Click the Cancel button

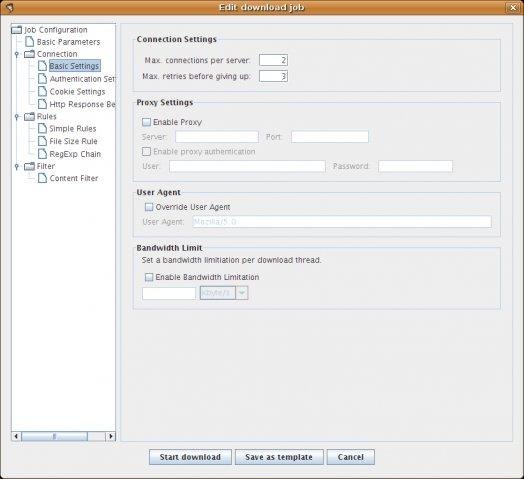coord(351,457)
